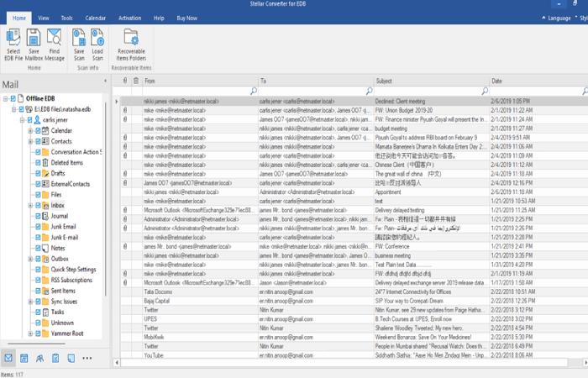Switch to Mail view icon in bottom bar
This screenshot has width=588, height=378.
coord(8,358)
